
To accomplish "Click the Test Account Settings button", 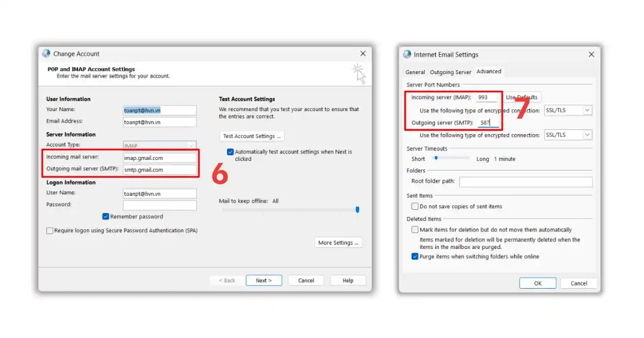I will [252, 136].
